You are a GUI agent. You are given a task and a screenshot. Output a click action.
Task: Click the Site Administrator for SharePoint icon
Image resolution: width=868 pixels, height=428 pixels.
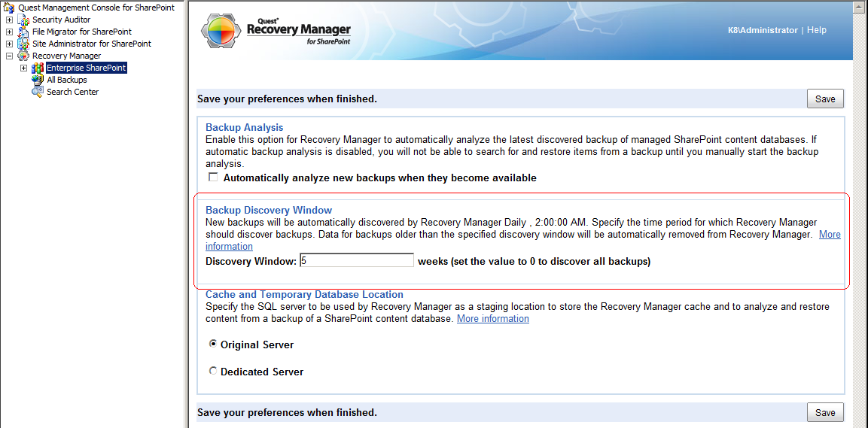tap(23, 44)
